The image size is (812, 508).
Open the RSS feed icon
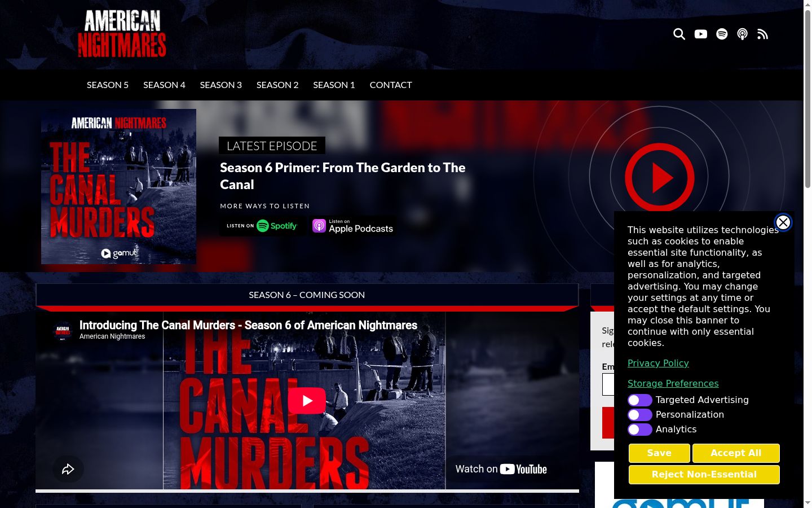[762, 34]
